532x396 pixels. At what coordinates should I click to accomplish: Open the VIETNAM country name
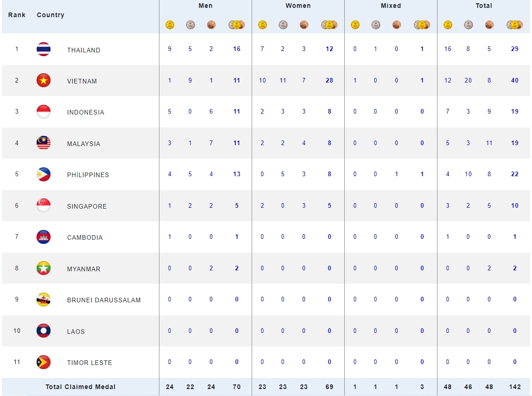82,81
